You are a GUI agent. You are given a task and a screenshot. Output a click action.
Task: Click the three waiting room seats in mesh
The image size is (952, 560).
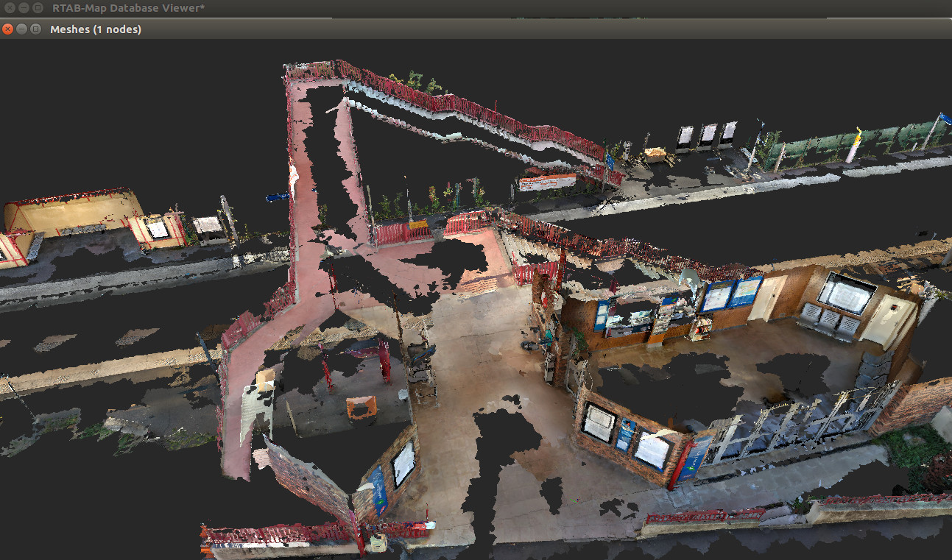point(828,321)
